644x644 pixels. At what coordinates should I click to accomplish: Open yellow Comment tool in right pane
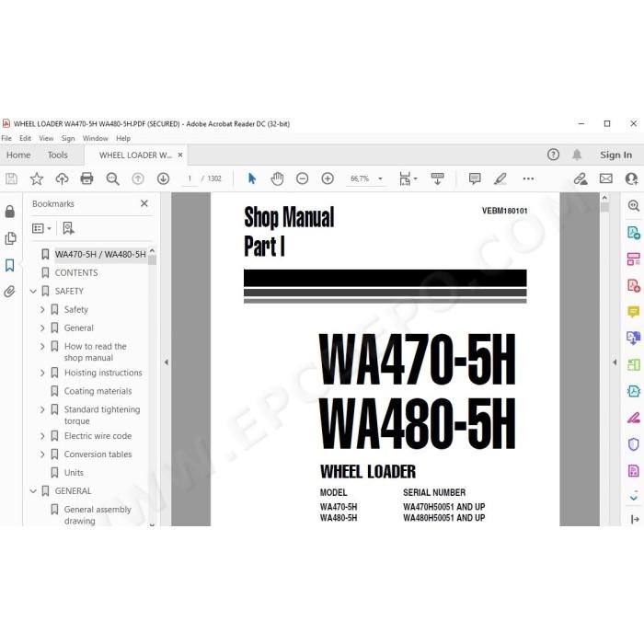point(633,312)
